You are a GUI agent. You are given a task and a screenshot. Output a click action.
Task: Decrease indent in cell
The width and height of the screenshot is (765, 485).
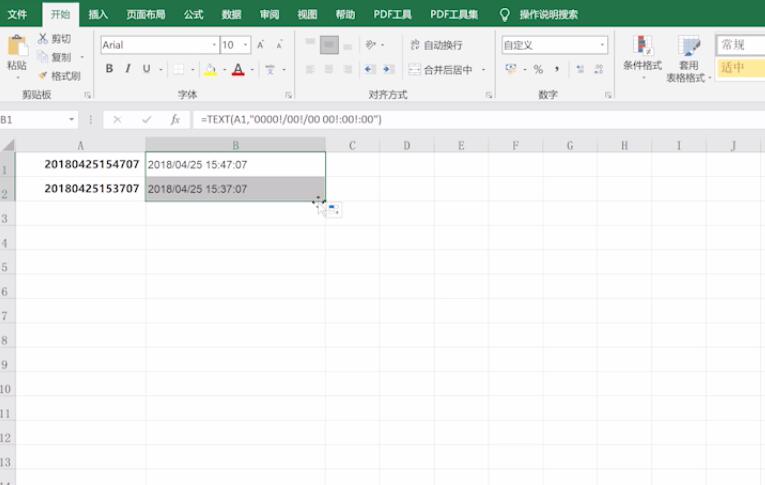pos(369,69)
